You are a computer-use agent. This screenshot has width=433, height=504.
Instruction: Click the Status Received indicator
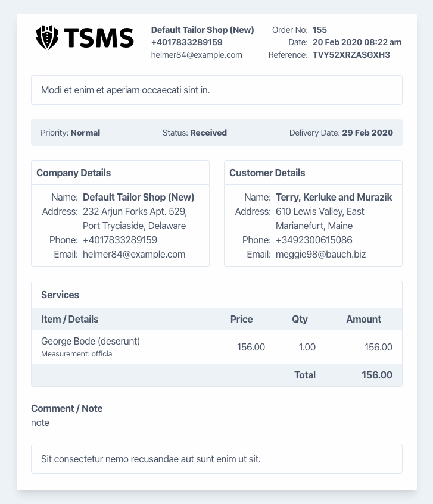coord(194,133)
